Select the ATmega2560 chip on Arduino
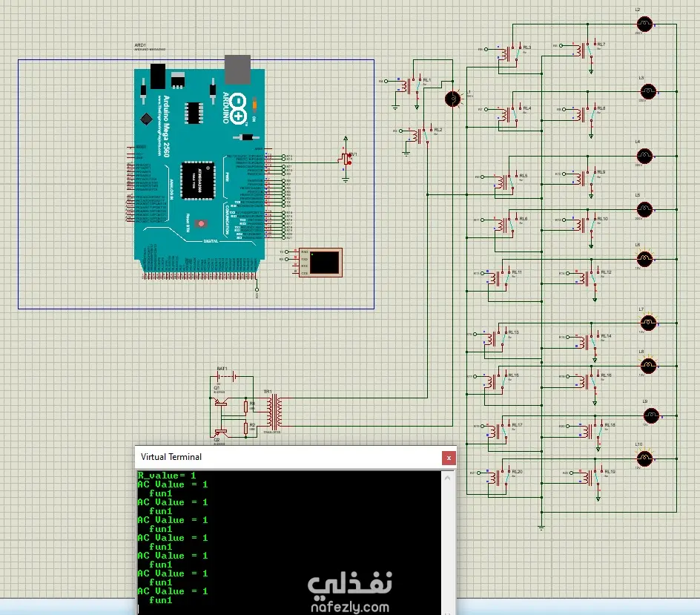700x615 pixels. point(198,180)
